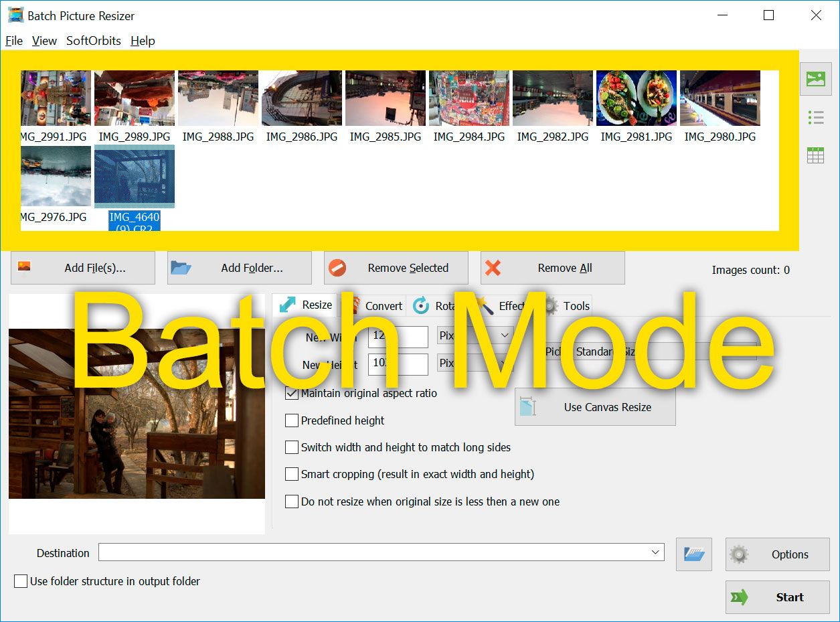This screenshot has width=840, height=622.
Task: Click the Remove Selected red circle icon
Action: [337, 267]
